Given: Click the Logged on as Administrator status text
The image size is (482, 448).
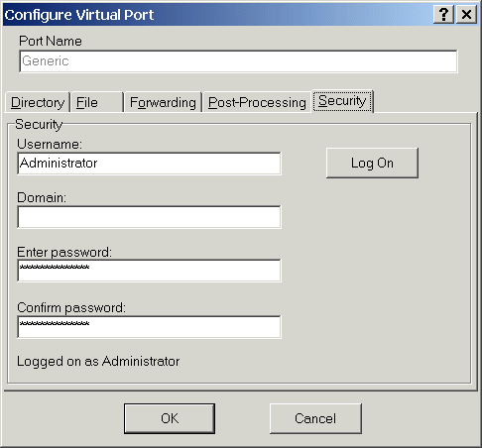Looking at the screenshot, I should pyautogui.click(x=98, y=362).
